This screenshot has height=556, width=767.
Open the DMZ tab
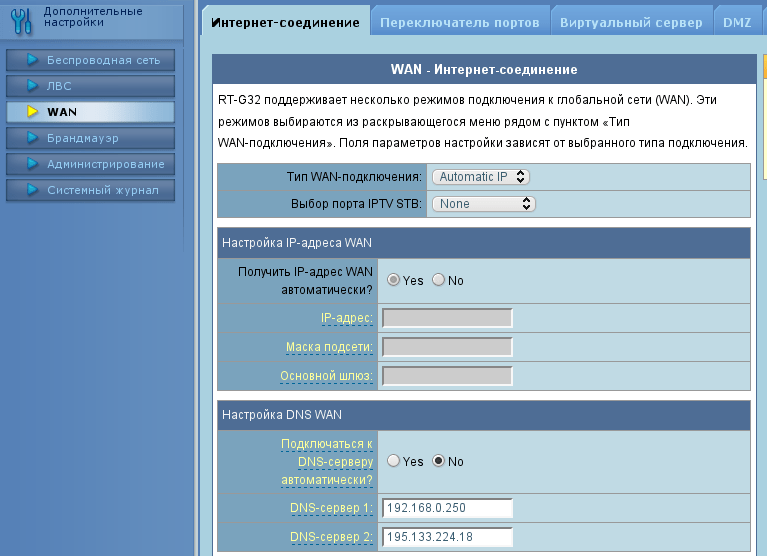point(737,22)
